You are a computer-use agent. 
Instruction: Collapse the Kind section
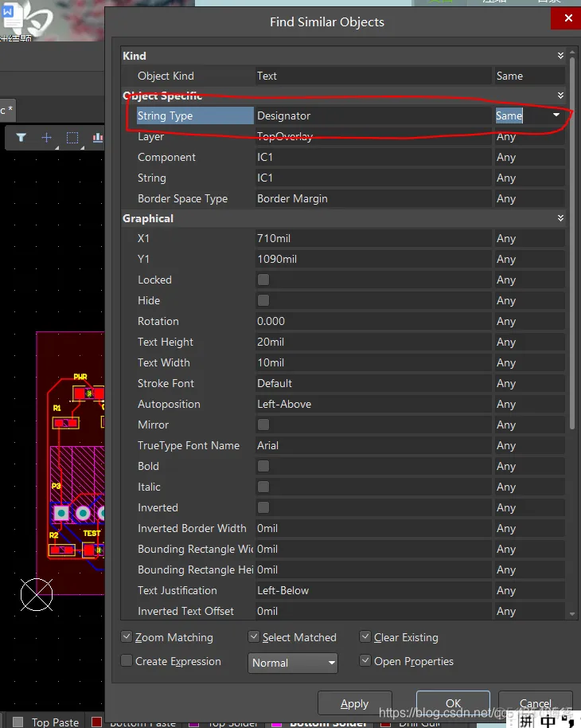pyautogui.click(x=560, y=56)
